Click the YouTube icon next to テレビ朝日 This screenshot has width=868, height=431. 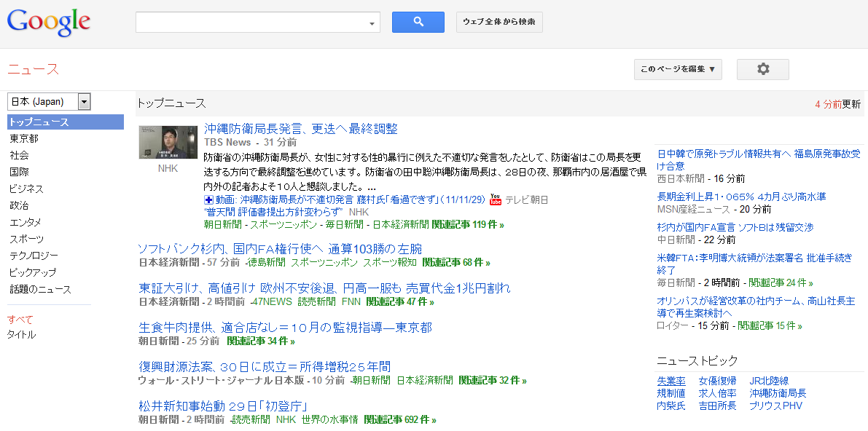coord(496,199)
